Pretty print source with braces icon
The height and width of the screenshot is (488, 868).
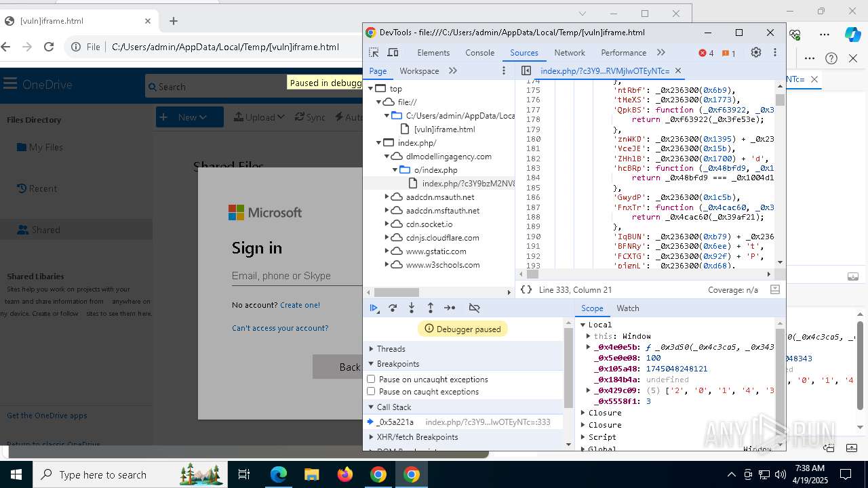coord(526,289)
